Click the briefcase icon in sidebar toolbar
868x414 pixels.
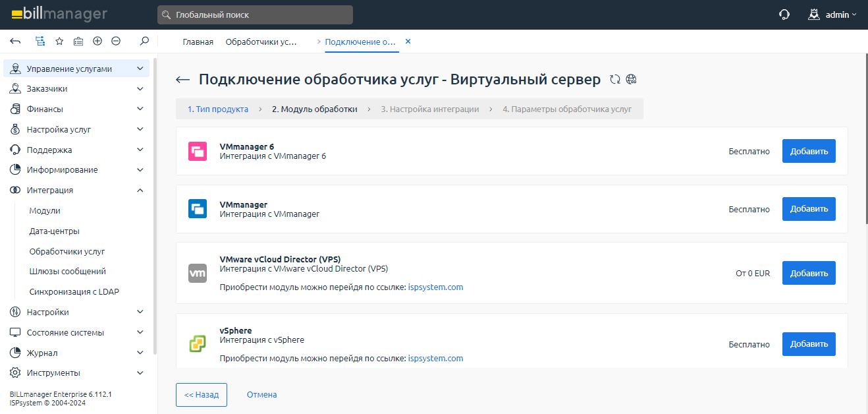(78, 41)
